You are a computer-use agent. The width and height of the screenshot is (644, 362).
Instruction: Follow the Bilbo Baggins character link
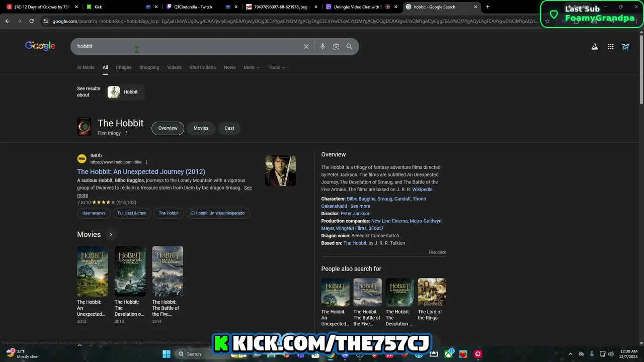tap(361, 199)
